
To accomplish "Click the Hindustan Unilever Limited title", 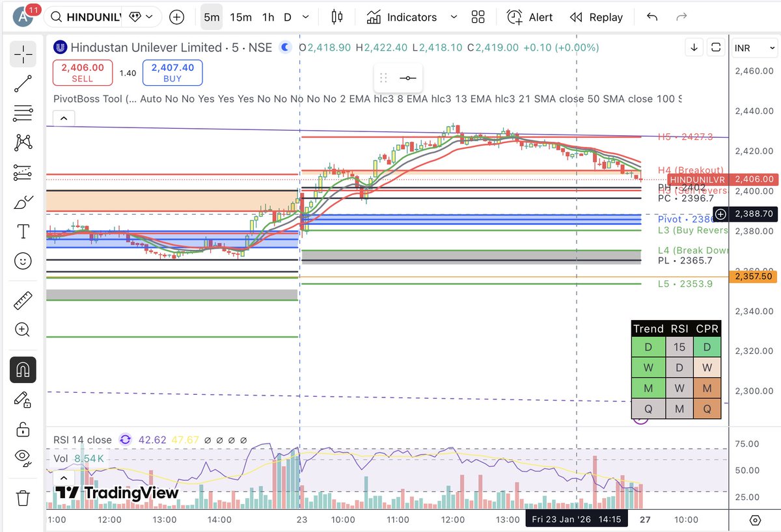I will click(146, 47).
